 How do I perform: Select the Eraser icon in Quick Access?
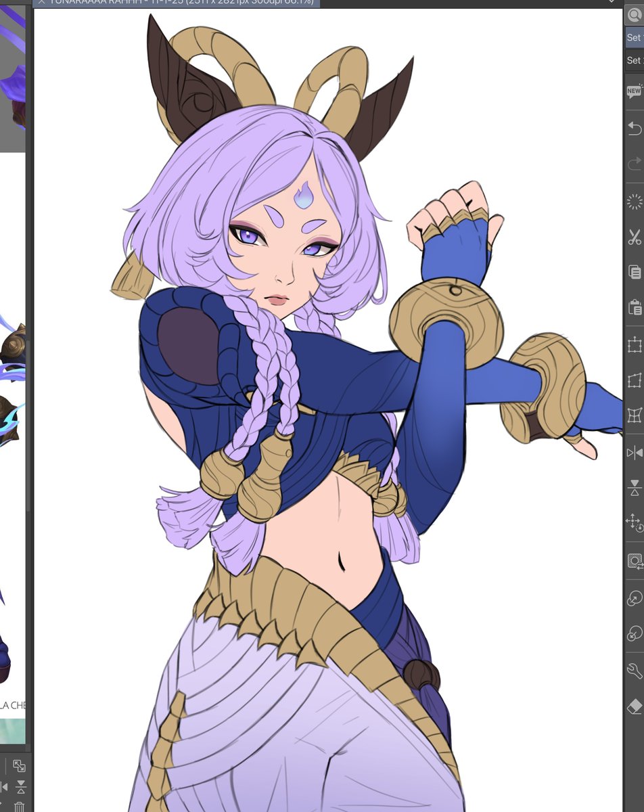coord(634,706)
